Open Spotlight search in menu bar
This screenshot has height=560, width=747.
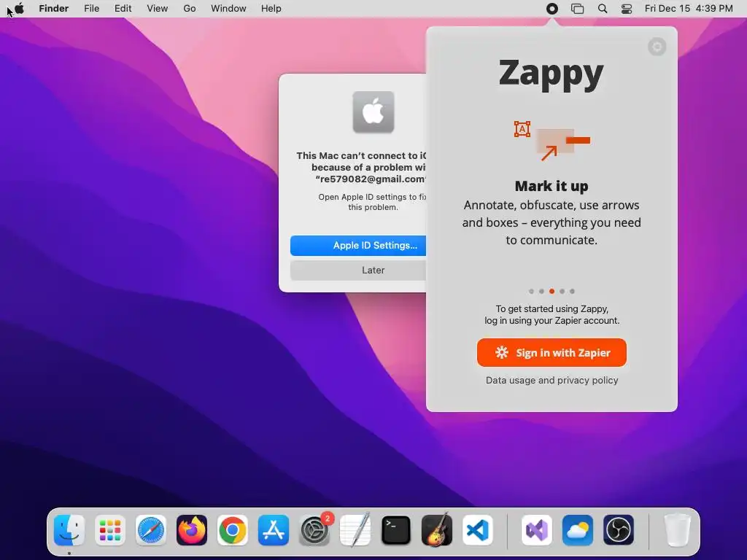(602, 9)
